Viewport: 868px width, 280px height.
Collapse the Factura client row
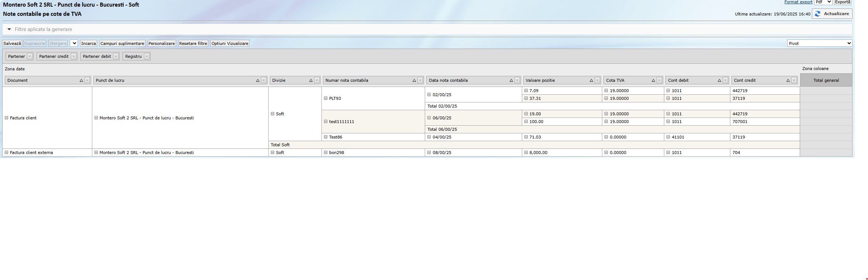click(6, 118)
